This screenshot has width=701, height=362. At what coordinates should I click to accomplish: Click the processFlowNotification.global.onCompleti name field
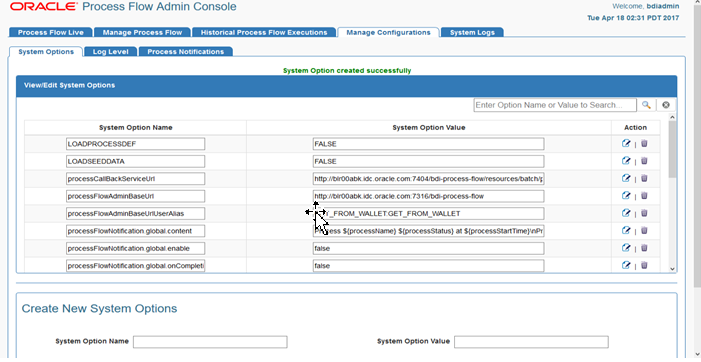[135, 266]
